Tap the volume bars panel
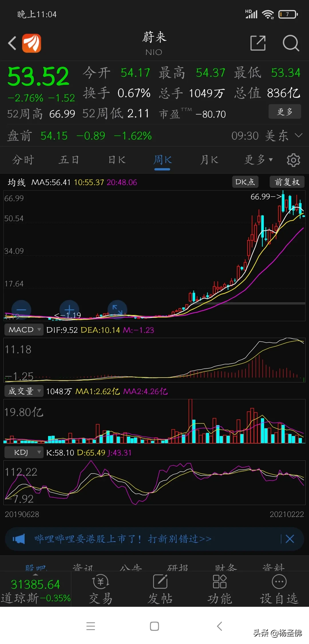Image resolution: width=309 pixels, height=644 pixels. pos(154,421)
